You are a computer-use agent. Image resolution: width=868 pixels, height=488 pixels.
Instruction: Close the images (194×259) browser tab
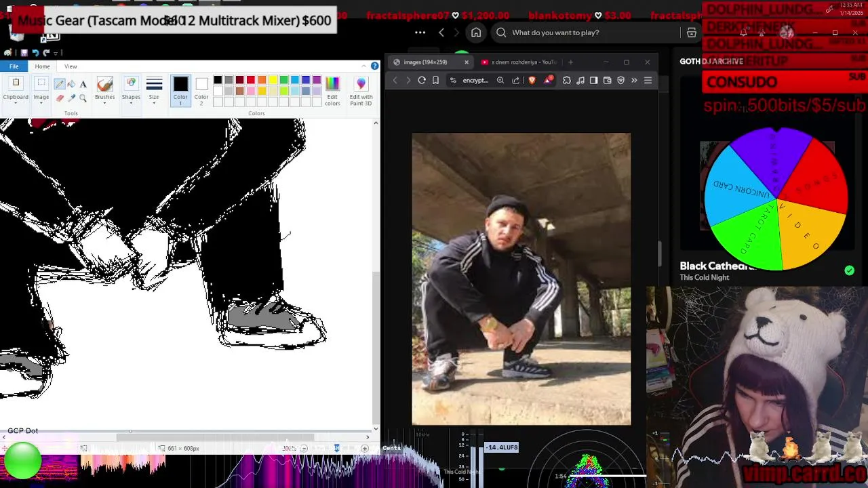tap(466, 62)
